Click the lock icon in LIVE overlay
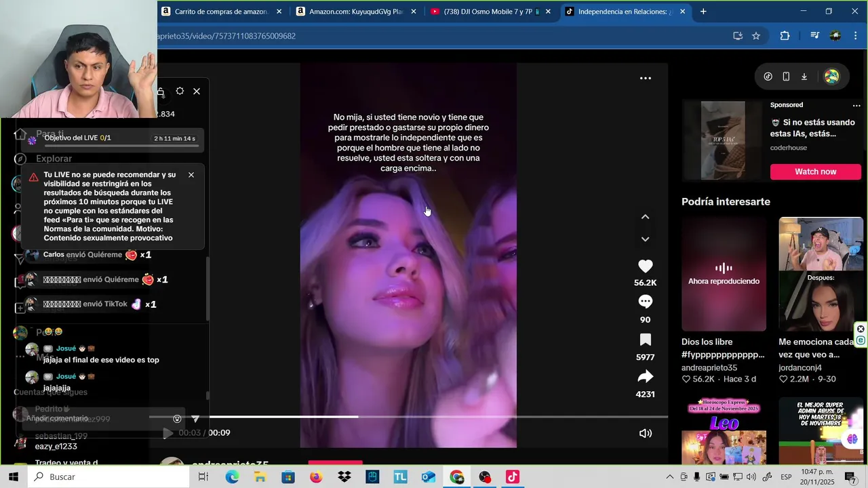868x488 pixels. (161, 91)
